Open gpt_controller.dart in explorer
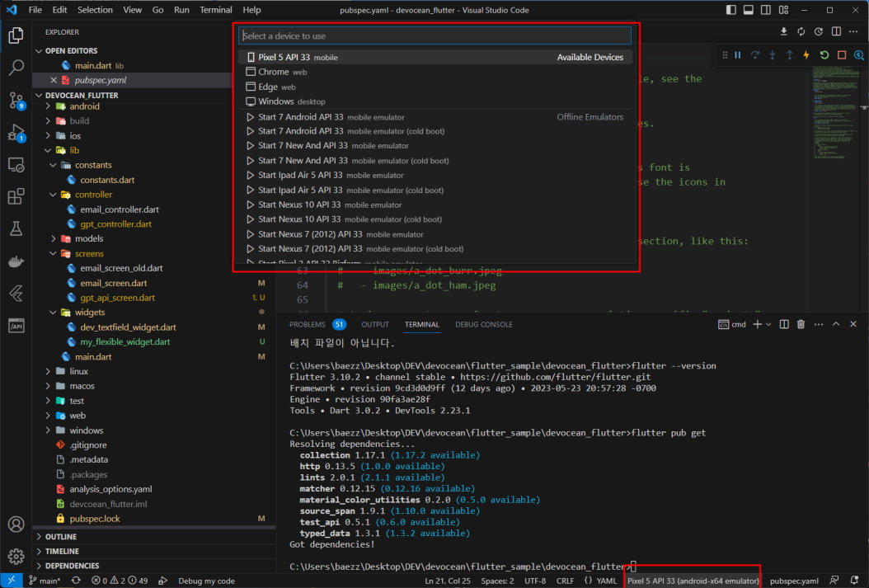The width and height of the screenshot is (869, 588). 115,223
